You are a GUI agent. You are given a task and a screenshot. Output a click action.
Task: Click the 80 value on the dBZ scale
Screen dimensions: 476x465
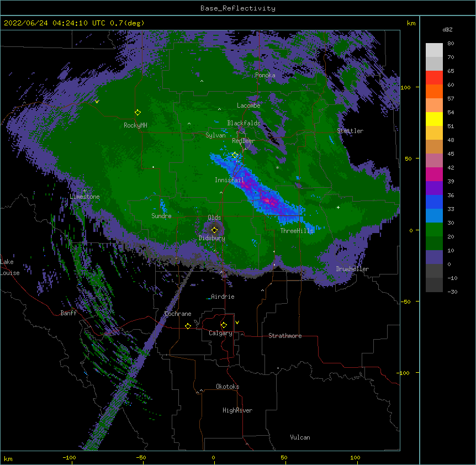point(451,44)
